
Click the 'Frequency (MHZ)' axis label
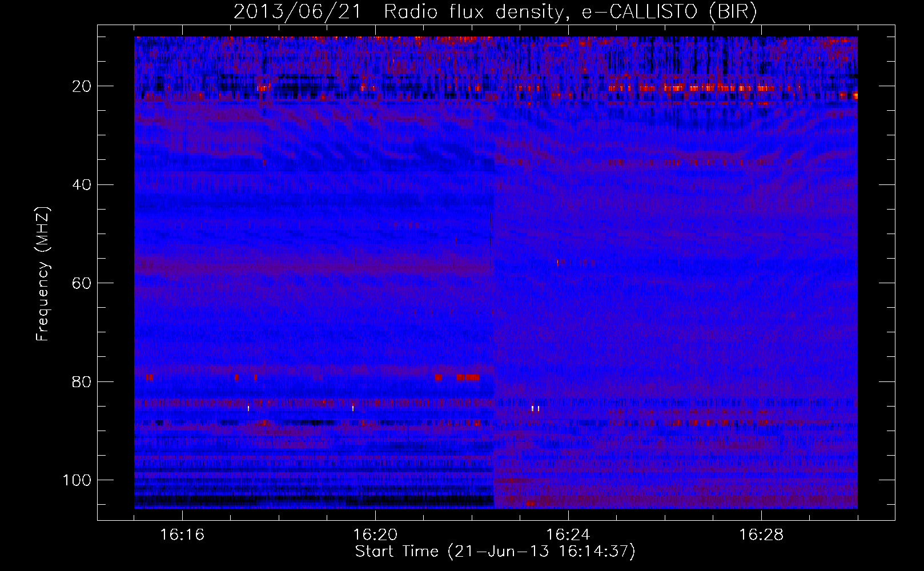pos(43,274)
